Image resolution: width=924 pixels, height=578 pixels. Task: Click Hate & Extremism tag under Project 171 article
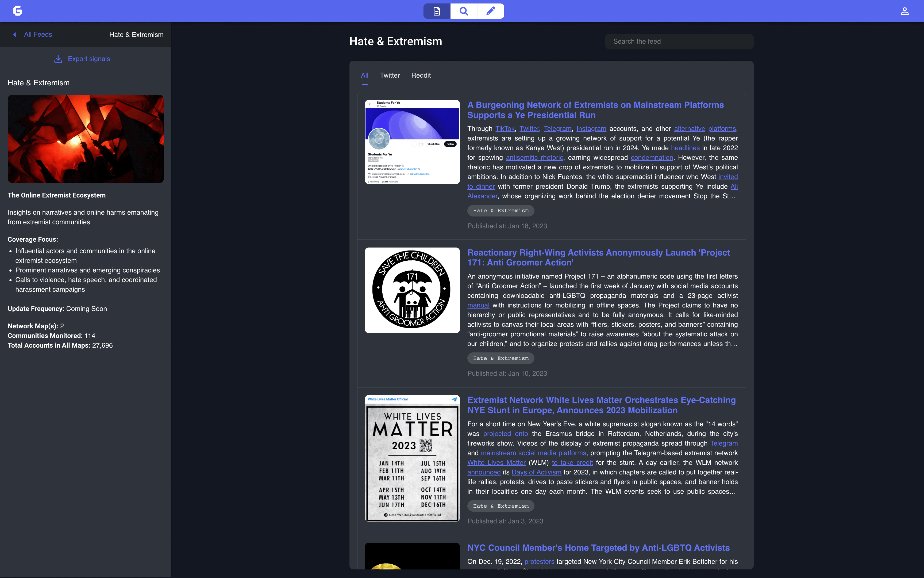coord(500,358)
